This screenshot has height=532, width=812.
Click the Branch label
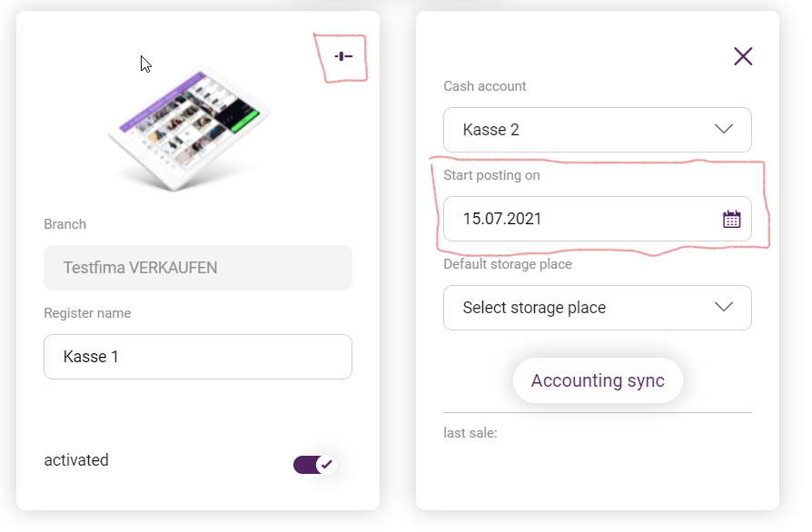64,224
